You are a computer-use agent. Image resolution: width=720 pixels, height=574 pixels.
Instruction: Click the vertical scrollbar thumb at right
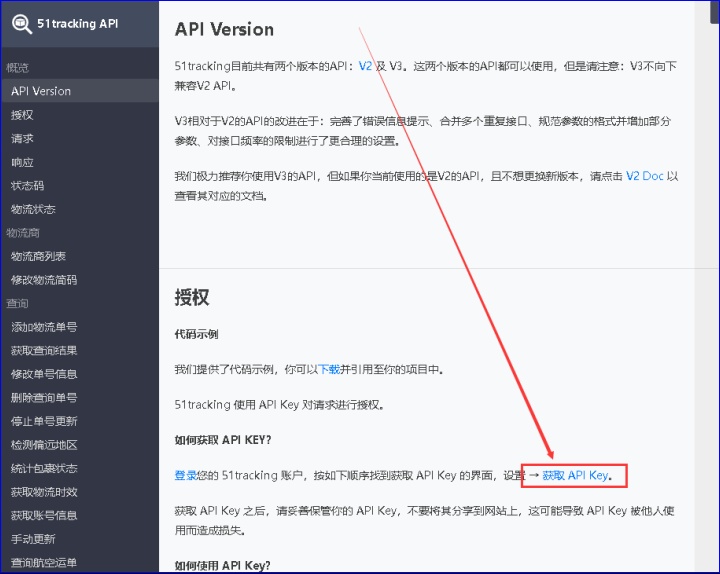714,11
